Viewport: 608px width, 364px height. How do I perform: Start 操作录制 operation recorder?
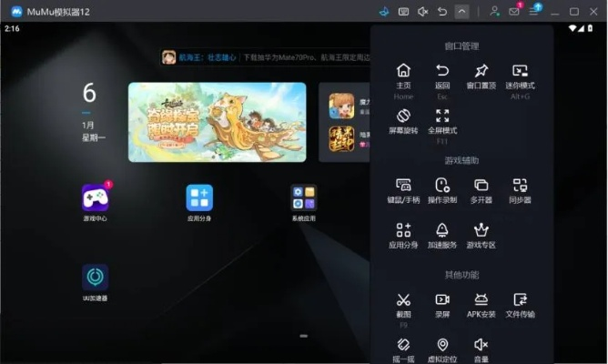(442, 185)
